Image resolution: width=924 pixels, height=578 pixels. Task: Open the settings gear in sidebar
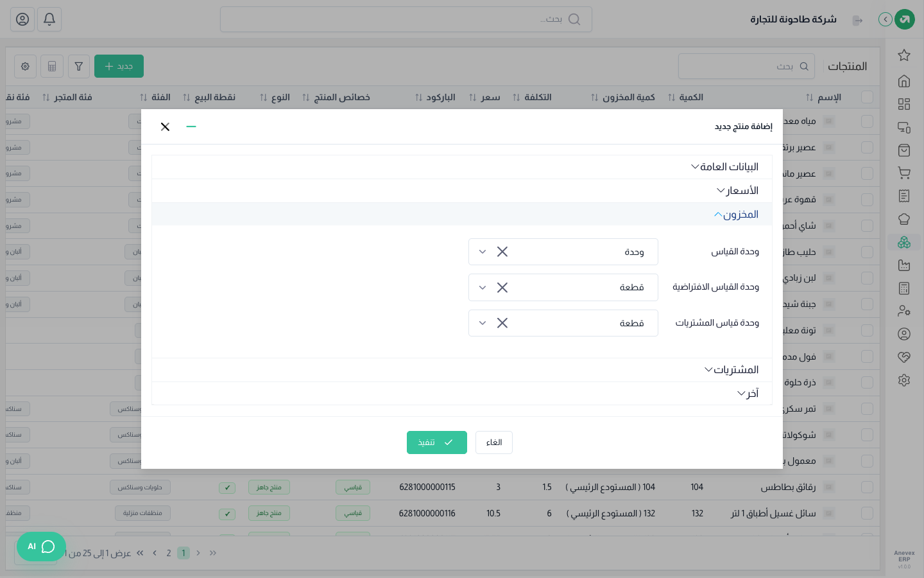[x=904, y=380]
